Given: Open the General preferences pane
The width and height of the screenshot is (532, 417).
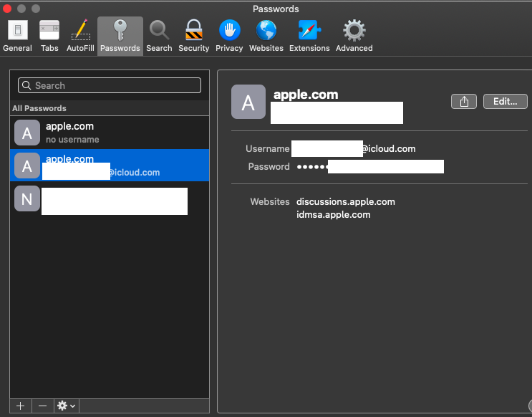Looking at the screenshot, I should (17, 36).
